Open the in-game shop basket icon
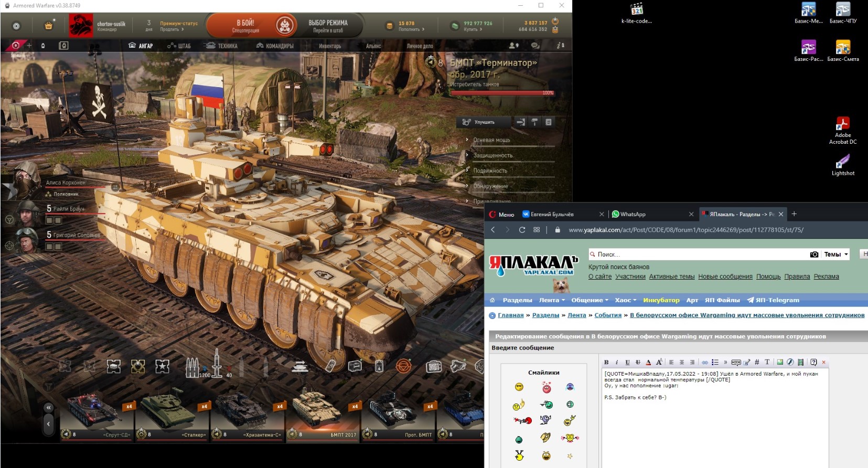 (x=49, y=26)
